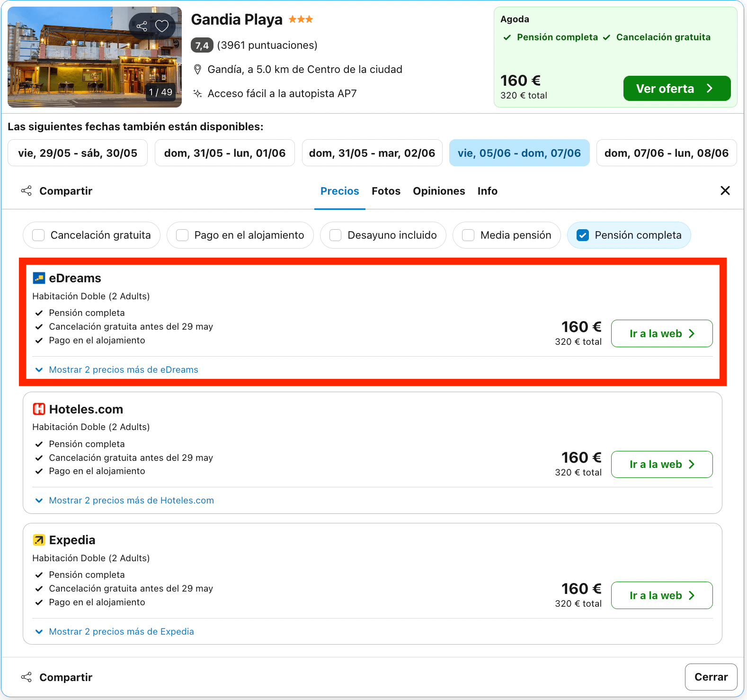
Task: Click Ir a la web for eDreams
Action: point(662,333)
